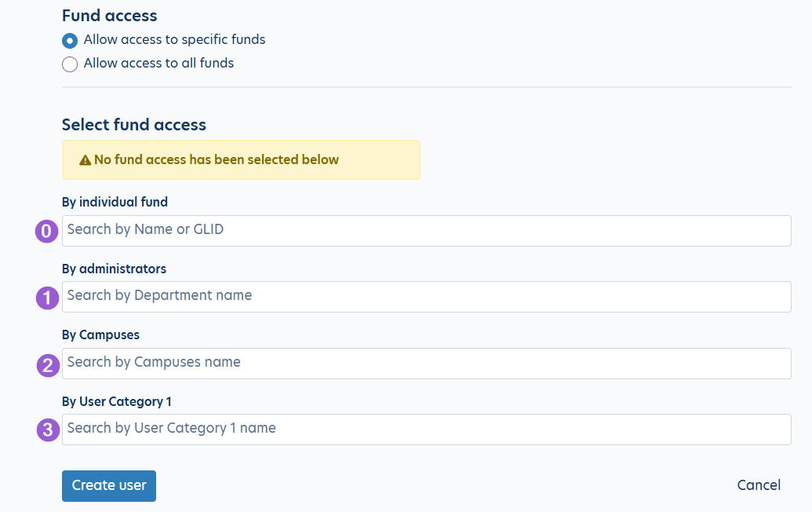Image resolution: width=812 pixels, height=512 pixels.
Task: Click the warning triangle icon in the yellow banner
Action: point(86,160)
